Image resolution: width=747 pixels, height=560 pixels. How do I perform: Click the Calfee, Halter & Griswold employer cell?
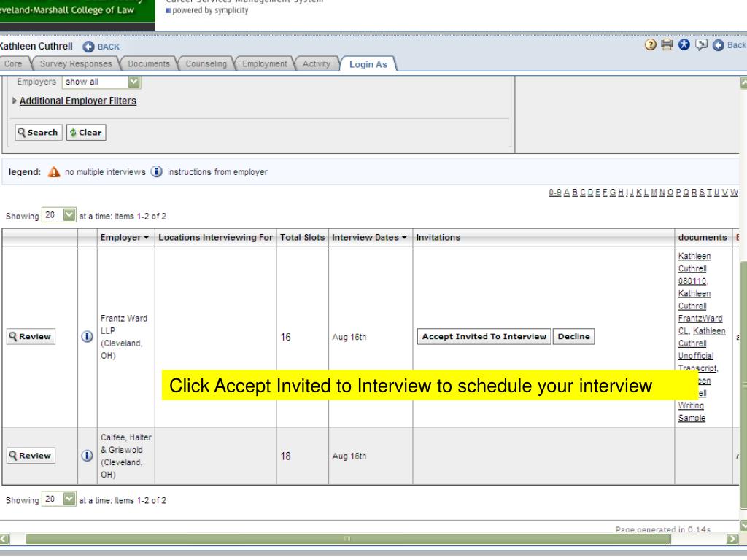pyautogui.click(x=125, y=456)
